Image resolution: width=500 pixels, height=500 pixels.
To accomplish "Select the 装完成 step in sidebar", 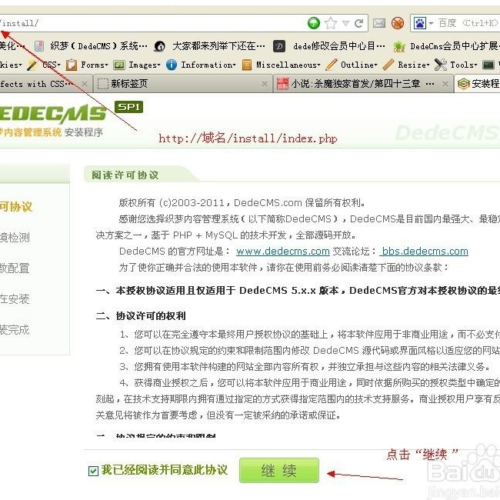I will [x=15, y=330].
